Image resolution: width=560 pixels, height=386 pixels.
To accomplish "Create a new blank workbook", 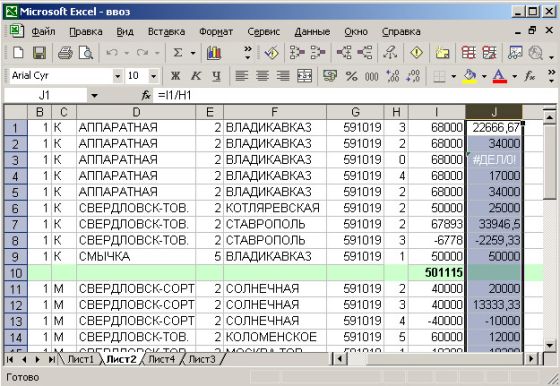I will pos(18,53).
